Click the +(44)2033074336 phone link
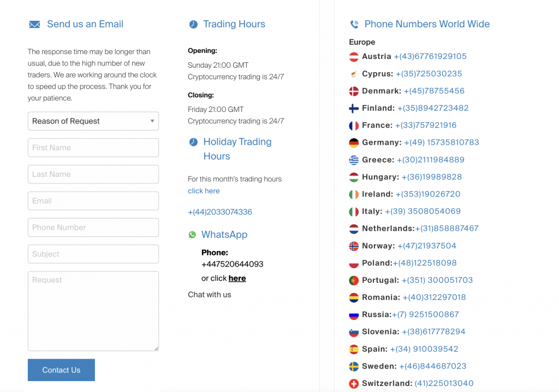Viewport: 559px width, 392px height. point(220,212)
